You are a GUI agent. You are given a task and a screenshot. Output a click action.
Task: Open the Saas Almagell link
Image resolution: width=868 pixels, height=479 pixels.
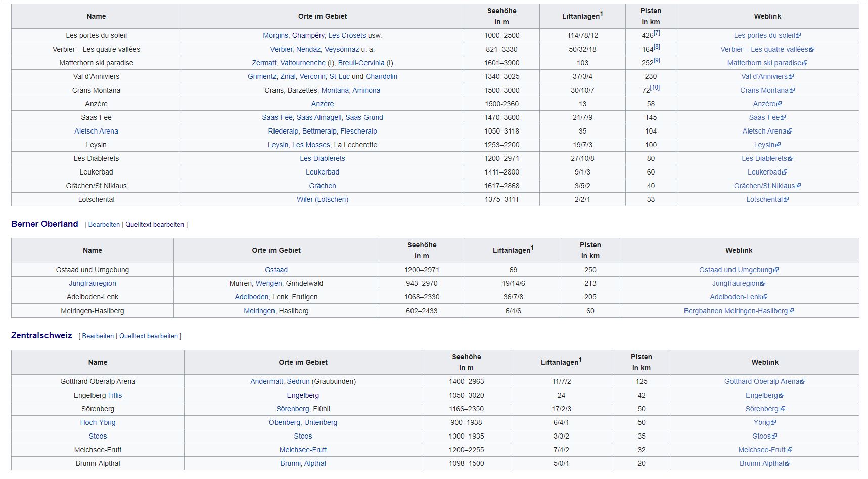point(319,117)
